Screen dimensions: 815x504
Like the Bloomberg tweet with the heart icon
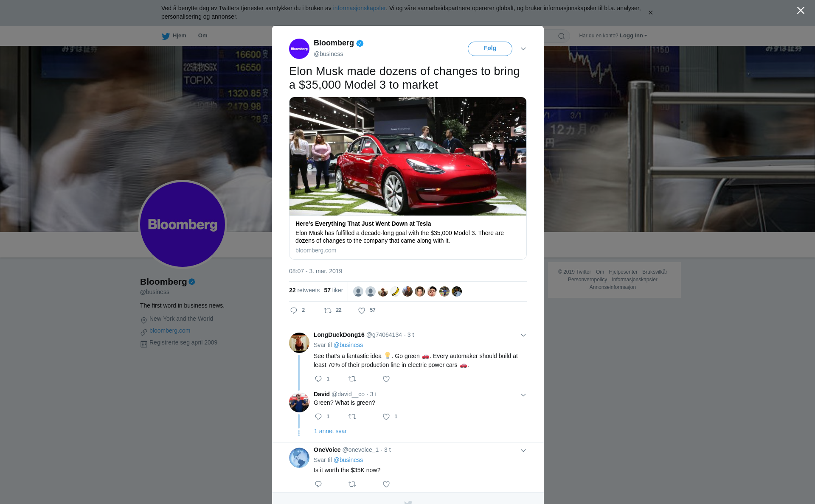pos(362,311)
